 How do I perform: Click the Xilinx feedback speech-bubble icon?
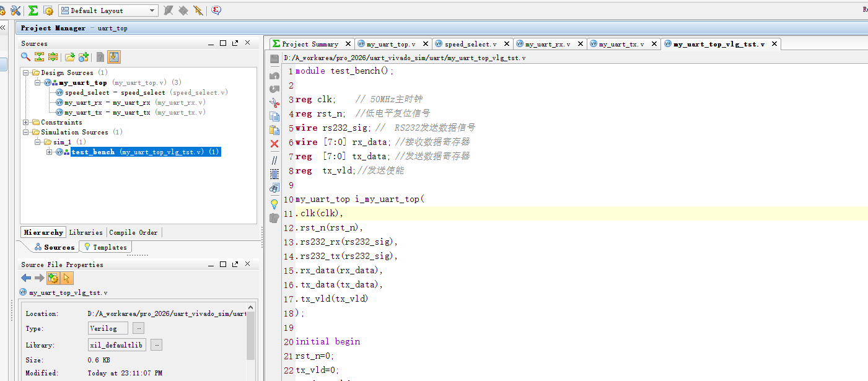(x=216, y=11)
